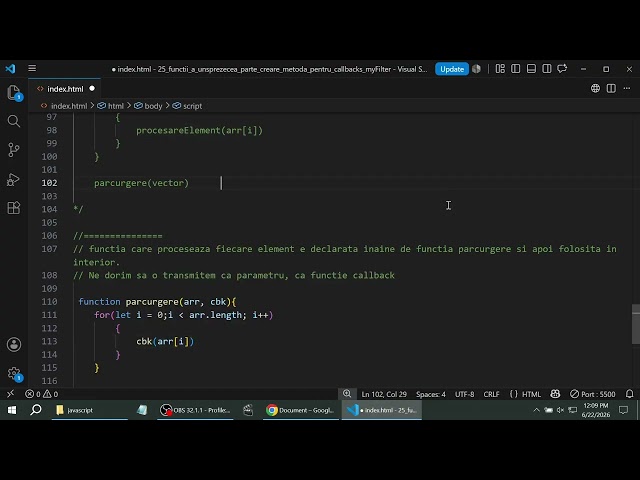Change line ending via CRLF status item
The width and height of the screenshot is (640, 480).
pos(491,394)
